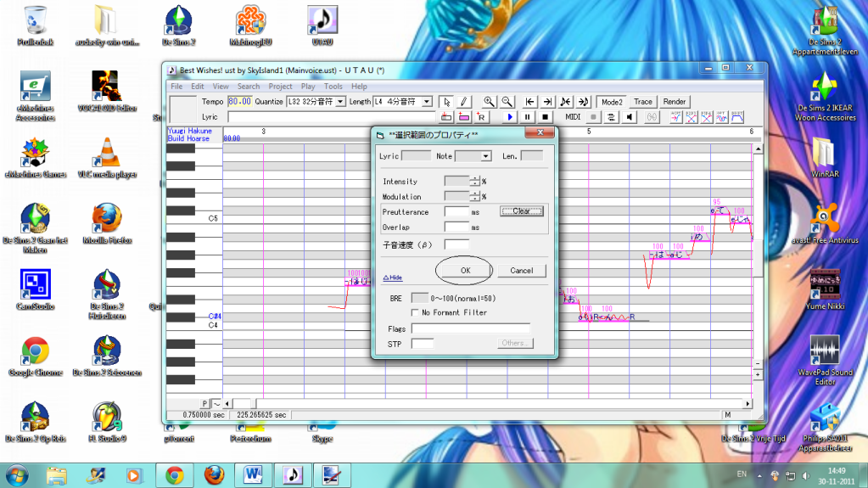The image size is (868, 488).
Task: Open the Tools menu
Action: click(x=333, y=87)
